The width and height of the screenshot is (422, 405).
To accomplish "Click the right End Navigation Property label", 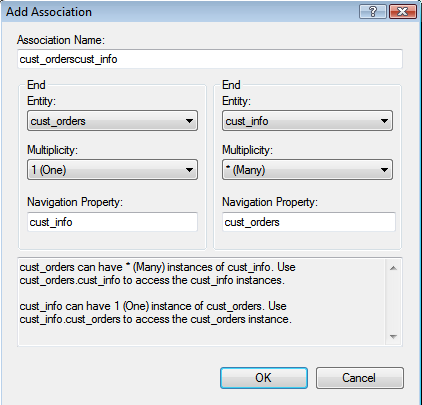I will click(270, 202).
